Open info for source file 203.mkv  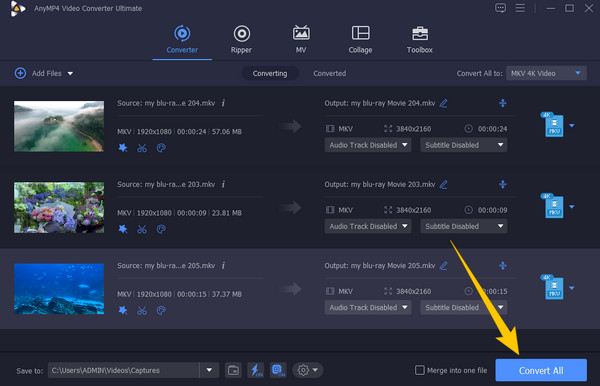click(x=223, y=184)
